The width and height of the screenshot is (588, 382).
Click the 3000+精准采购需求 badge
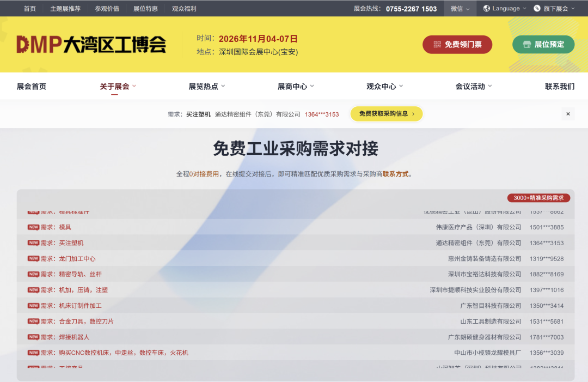(x=538, y=198)
